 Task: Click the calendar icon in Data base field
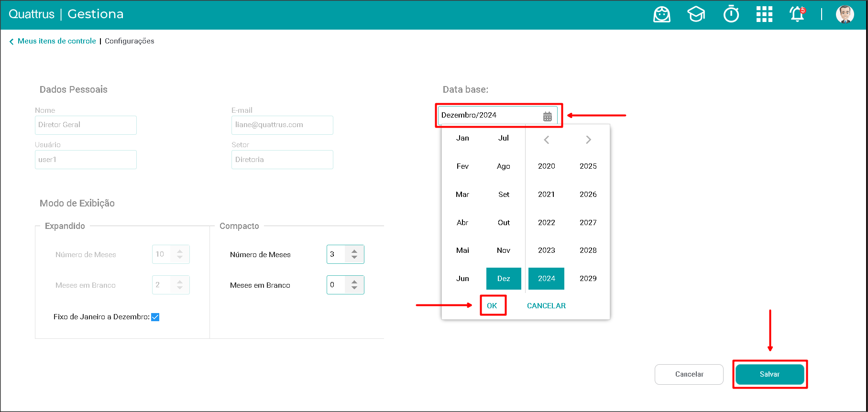548,116
